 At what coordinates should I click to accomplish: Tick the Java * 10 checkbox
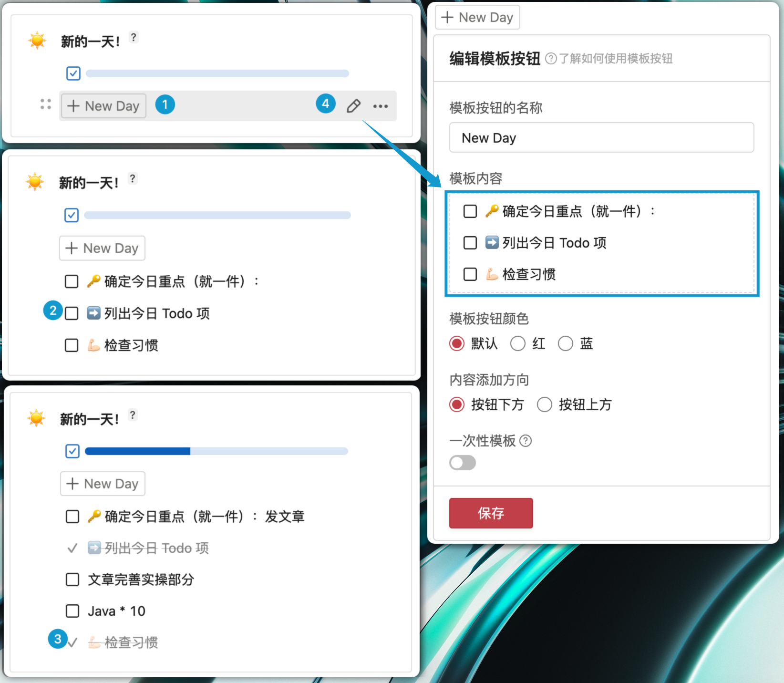(x=72, y=611)
